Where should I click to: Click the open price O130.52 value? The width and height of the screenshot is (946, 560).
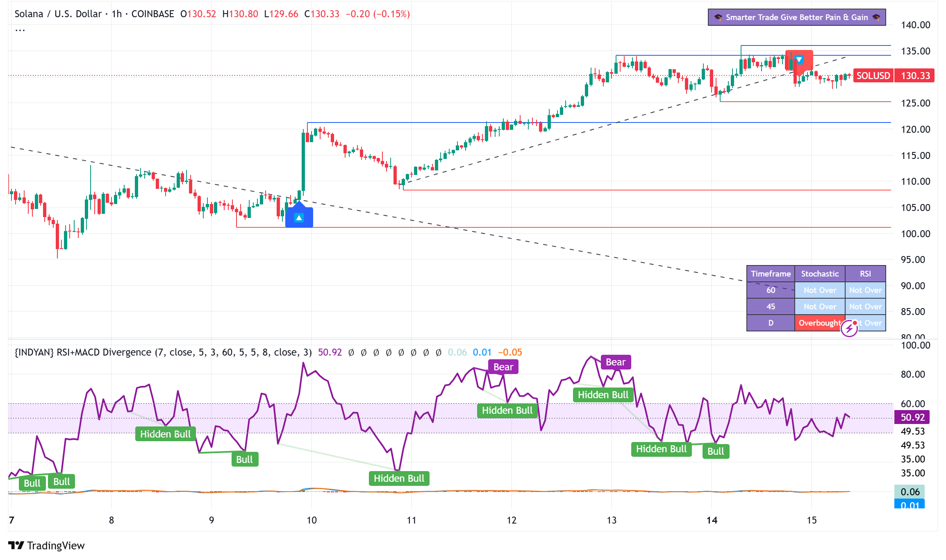(x=198, y=14)
